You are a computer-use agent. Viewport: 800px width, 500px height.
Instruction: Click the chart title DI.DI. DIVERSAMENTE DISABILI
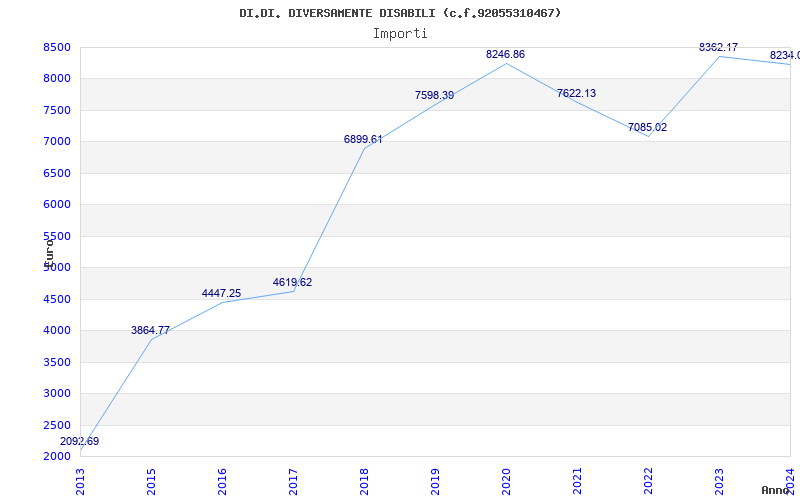pos(400,13)
